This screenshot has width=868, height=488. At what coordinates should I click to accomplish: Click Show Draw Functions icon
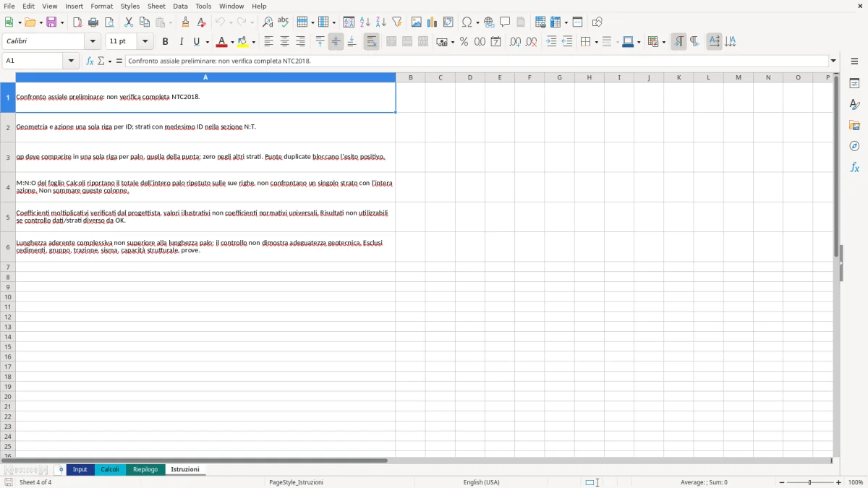click(597, 22)
